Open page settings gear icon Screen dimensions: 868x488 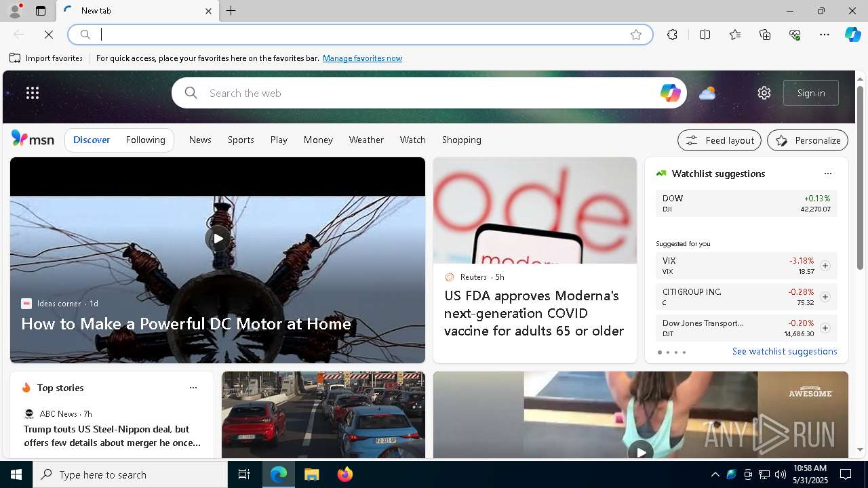[764, 93]
